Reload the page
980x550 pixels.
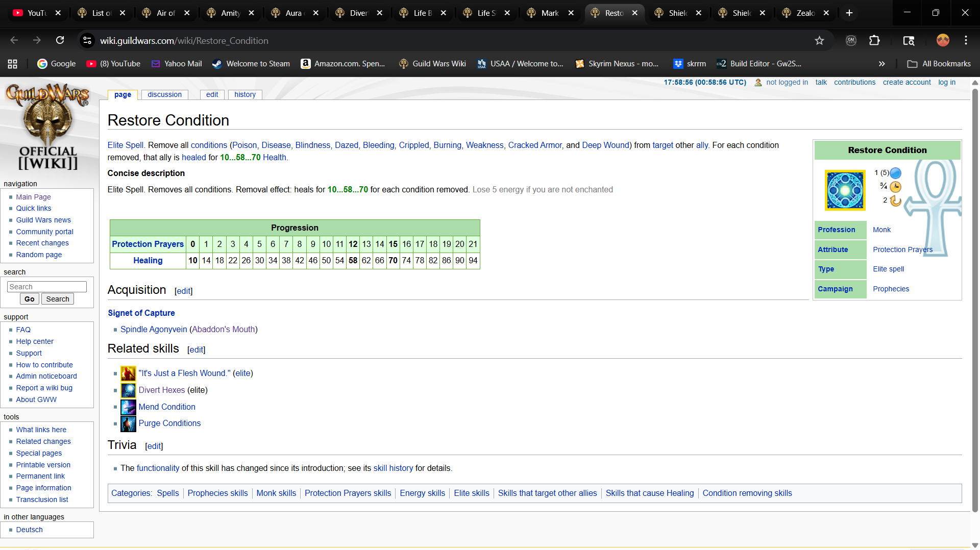click(60, 40)
